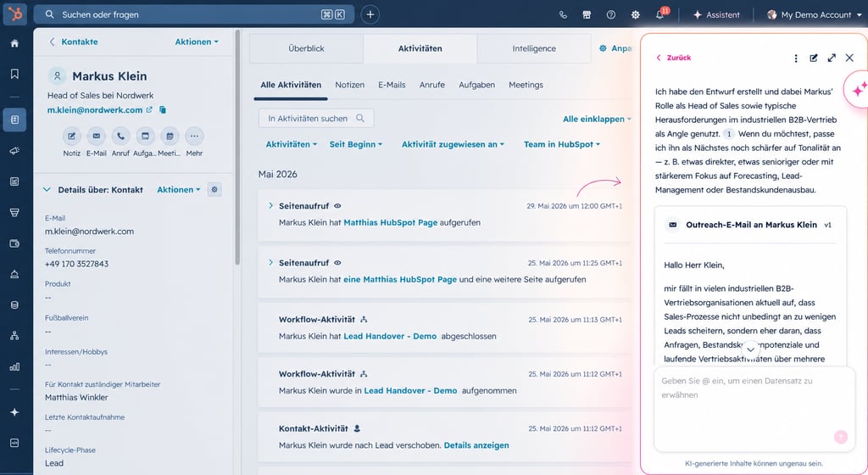Open the Alle einklappen dropdown
The image size is (868, 475).
(x=597, y=119)
